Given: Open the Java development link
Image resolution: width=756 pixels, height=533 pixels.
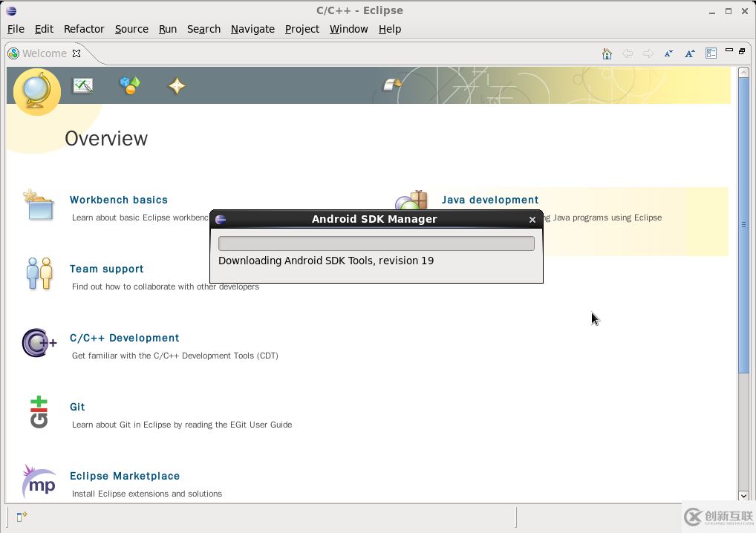Looking at the screenshot, I should (x=490, y=200).
